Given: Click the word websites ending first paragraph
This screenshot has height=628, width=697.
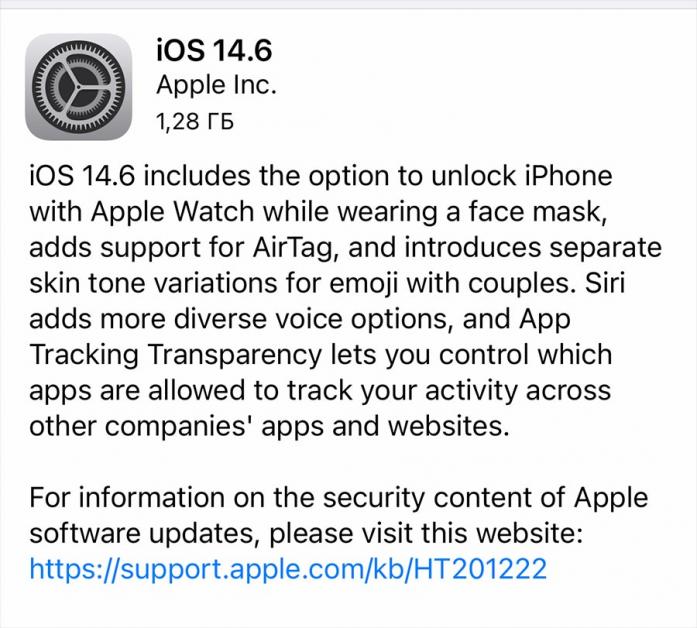Looking at the screenshot, I should point(449,426).
